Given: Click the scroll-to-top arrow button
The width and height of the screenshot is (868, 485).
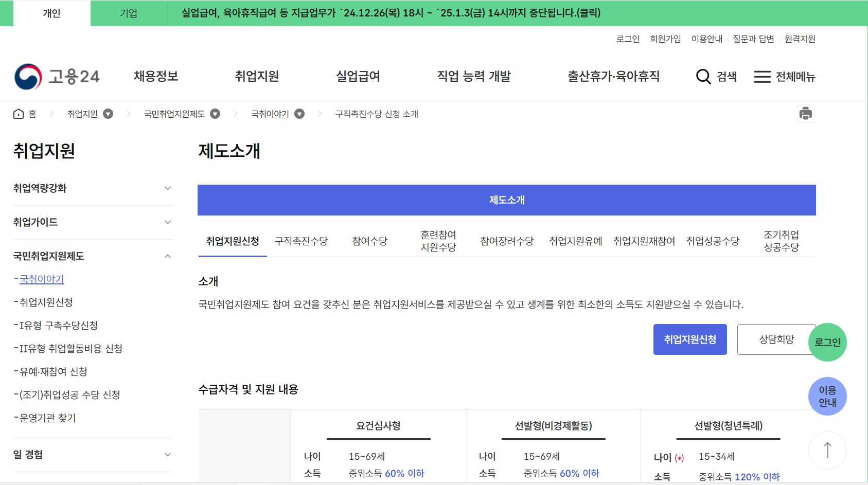Looking at the screenshot, I should tap(827, 450).
